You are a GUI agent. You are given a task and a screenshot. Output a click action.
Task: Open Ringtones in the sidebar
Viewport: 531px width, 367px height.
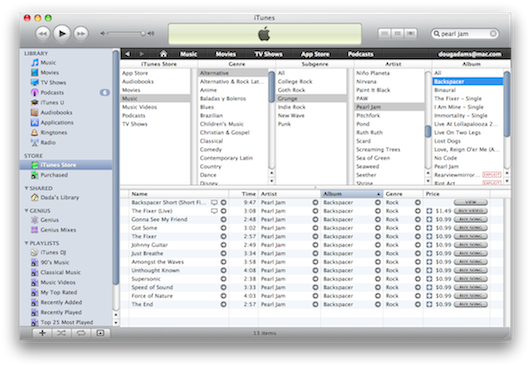point(54,132)
